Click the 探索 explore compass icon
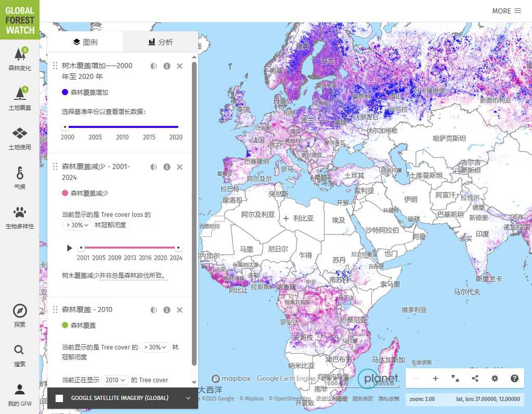The image size is (532, 414). (x=20, y=315)
